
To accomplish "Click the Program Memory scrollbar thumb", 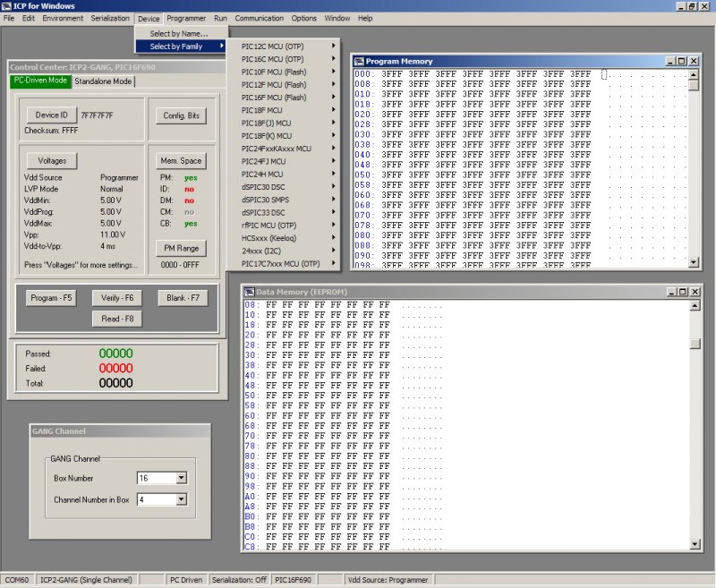I will pos(694,85).
